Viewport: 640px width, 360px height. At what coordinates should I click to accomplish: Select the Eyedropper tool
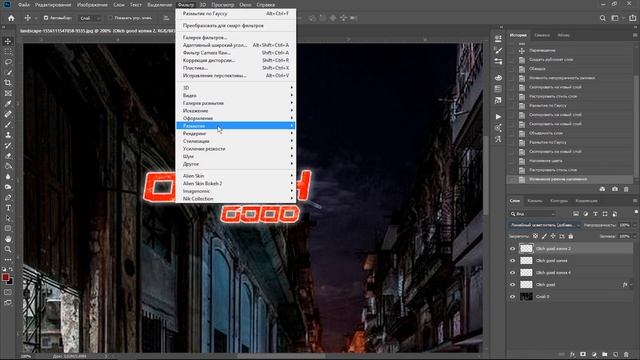(8, 104)
